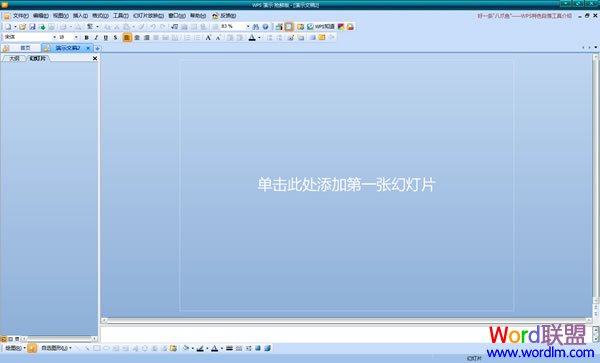Screen dimensions: 600x363
Task: Expand the New document dropdown arrow
Action: point(15,26)
